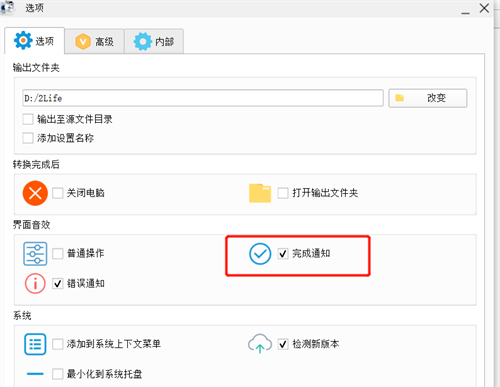Check the 最小化到系统托盘 checkbox
Image resolution: width=500 pixels, height=387 pixels.
58,374
